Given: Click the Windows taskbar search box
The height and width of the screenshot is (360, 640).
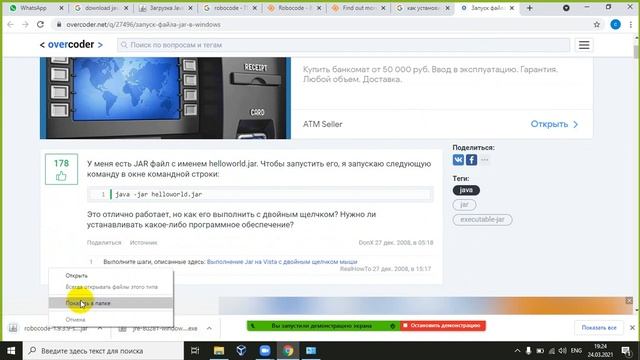Looking at the screenshot, I should tap(102, 351).
